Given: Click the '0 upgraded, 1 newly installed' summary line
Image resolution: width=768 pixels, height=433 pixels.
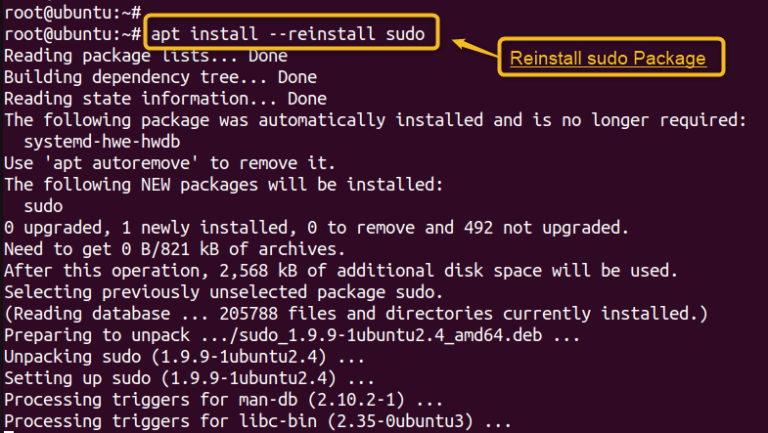Looking at the screenshot, I should tap(316, 228).
